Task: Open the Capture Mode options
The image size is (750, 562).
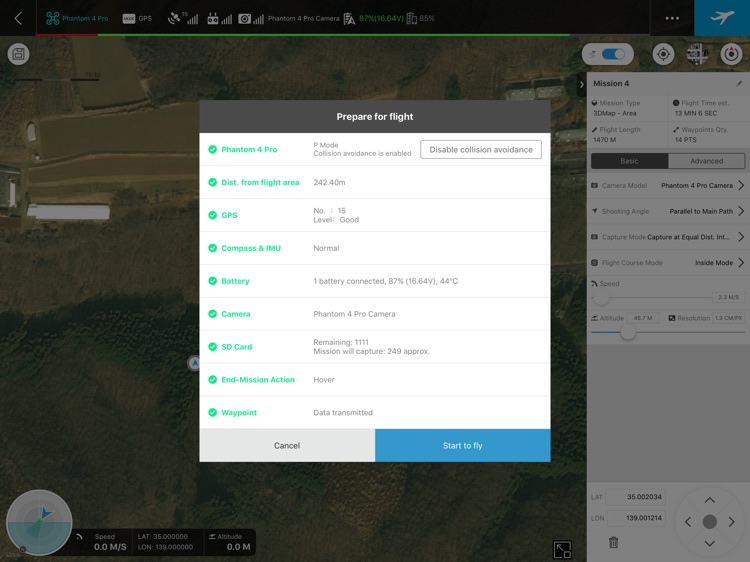Action: pyautogui.click(x=668, y=237)
